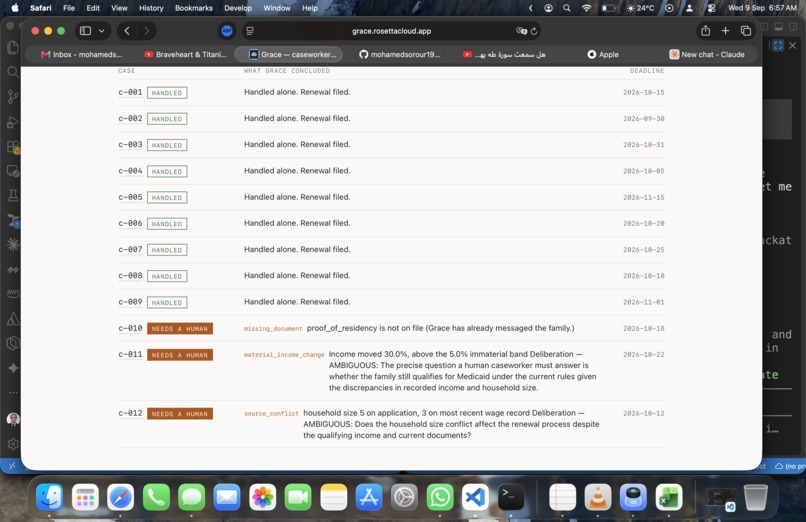Reload the page with the refresh icon

click(x=534, y=31)
